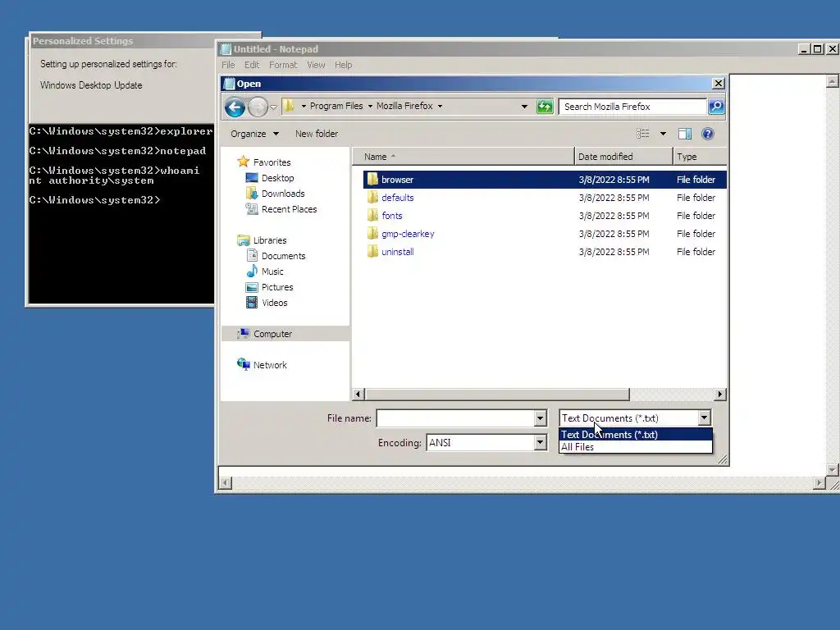Click the Pictures library icon
840x630 pixels.
pyautogui.click(x=252, y=286)
